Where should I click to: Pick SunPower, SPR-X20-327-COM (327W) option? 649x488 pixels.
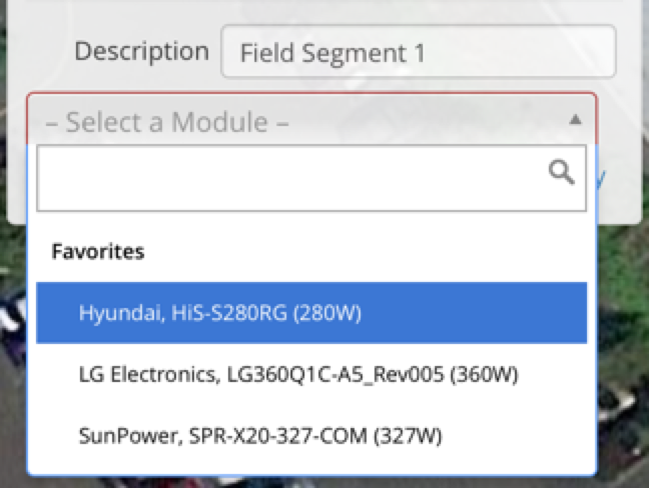point(311,435)
